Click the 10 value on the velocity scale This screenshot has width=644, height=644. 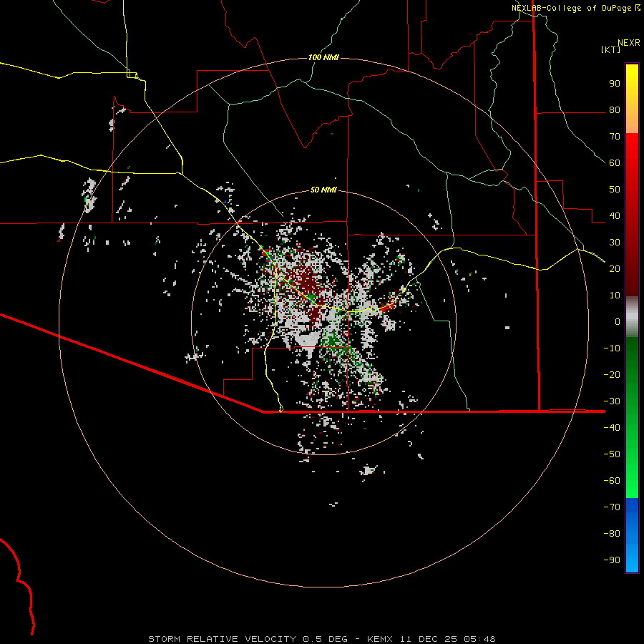615,296
